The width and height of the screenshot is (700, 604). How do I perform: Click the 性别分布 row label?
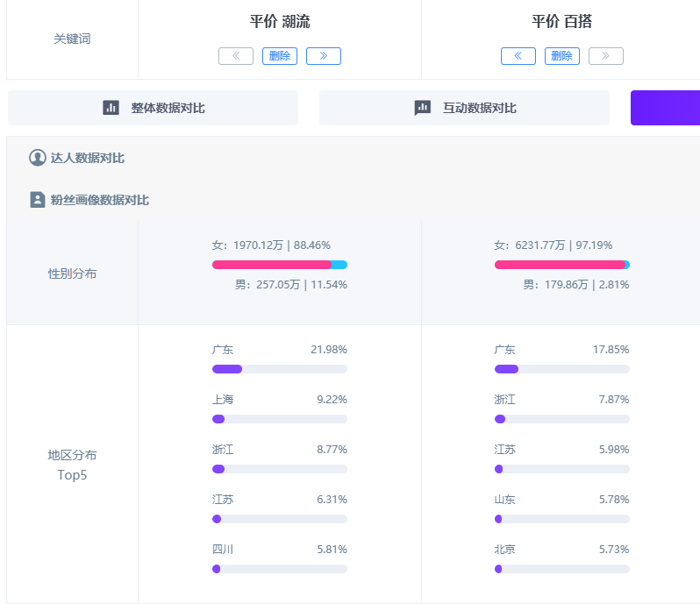coord(72,274)
